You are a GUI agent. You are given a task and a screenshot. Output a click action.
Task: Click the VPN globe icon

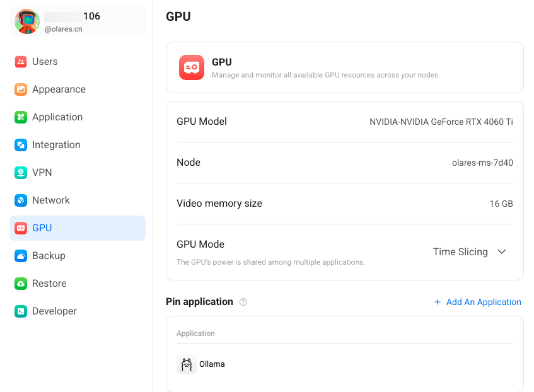(21, 173)
